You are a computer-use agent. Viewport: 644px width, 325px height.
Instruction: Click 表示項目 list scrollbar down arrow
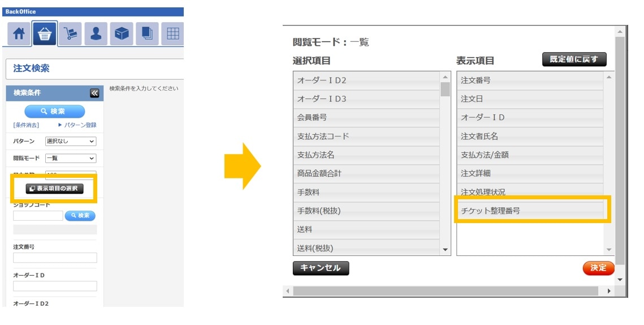point(609,250)
